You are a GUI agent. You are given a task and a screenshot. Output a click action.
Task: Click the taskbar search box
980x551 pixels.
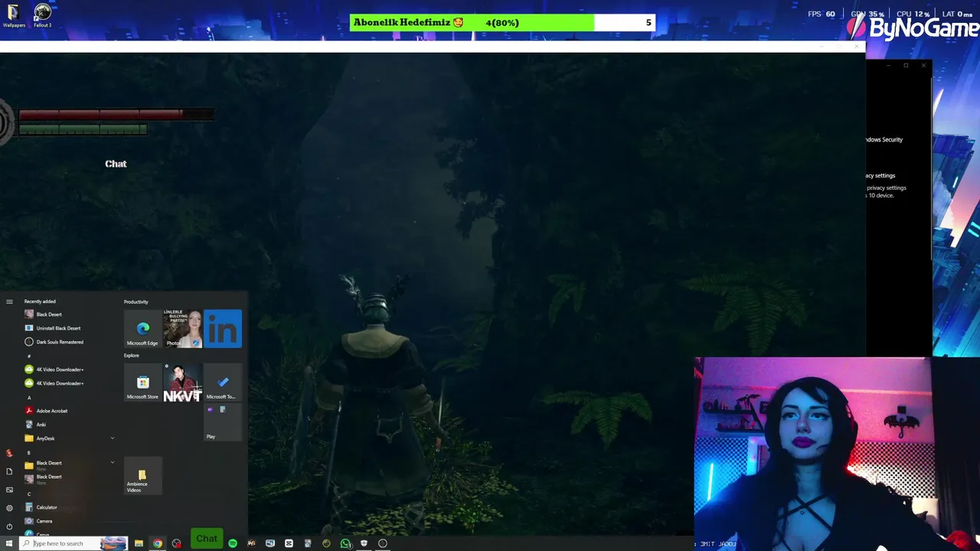74,543
